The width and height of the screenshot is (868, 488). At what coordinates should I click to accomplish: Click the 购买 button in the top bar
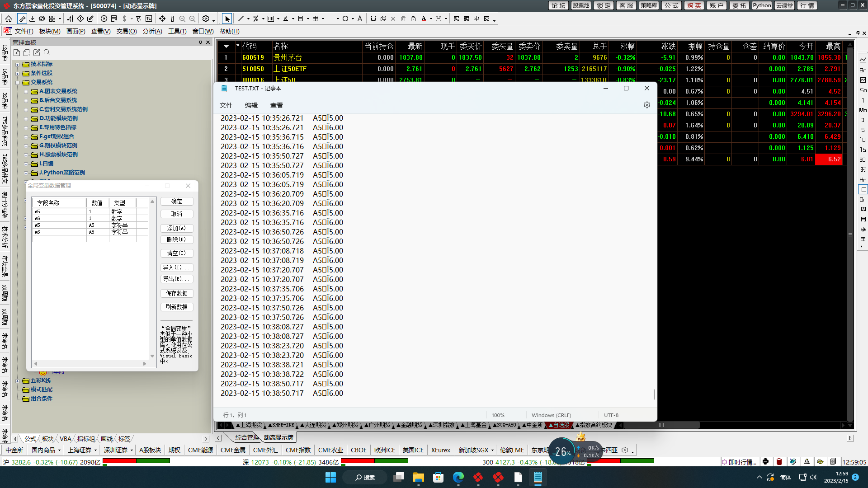pyautogui.click(x=694, y=5)
